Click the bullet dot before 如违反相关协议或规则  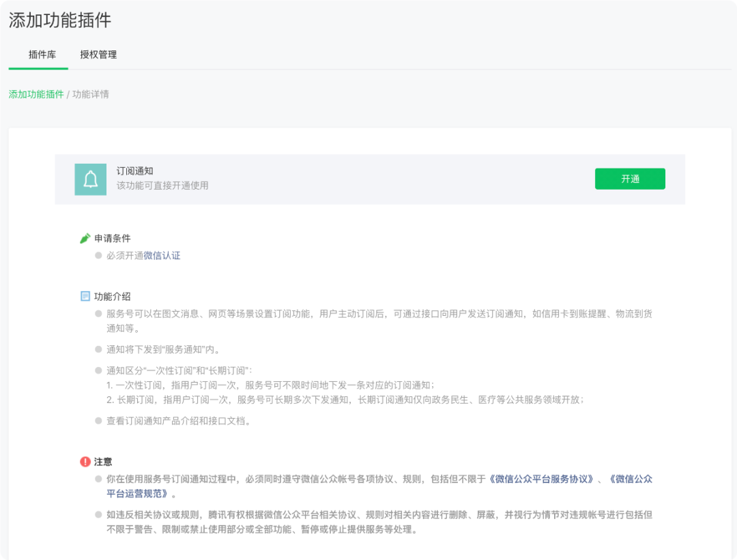point(98,514)
